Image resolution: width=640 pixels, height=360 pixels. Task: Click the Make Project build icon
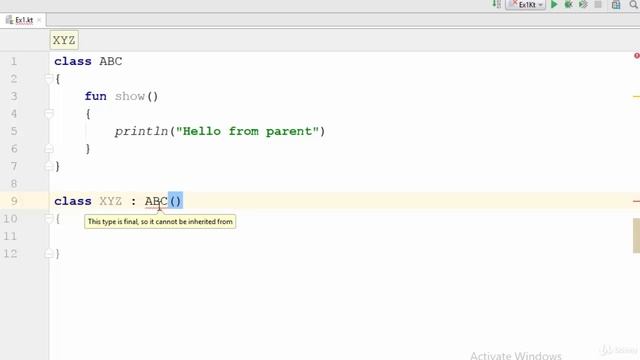tap(496, 4)
